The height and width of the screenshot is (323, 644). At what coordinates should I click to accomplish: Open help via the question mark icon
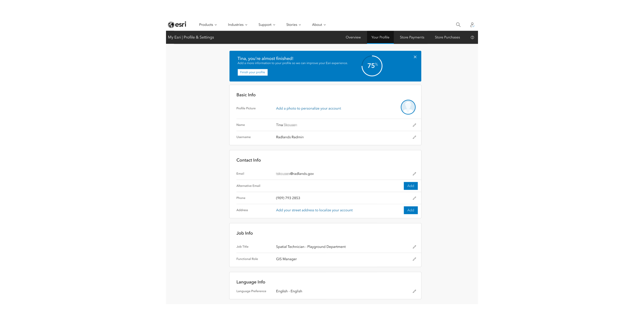point(472,37)
